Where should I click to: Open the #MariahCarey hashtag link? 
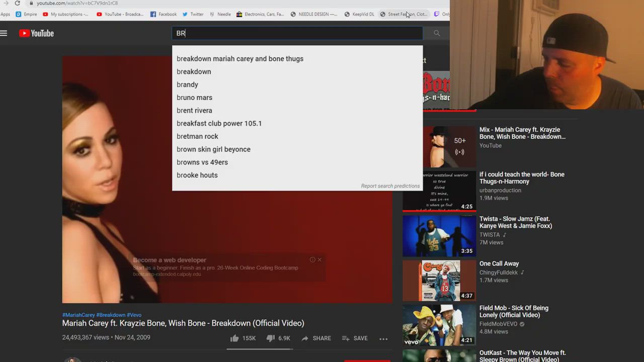pos(78,315)
